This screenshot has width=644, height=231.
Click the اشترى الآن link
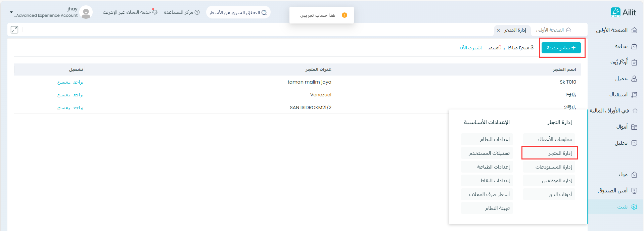click(x=471, y=48)
